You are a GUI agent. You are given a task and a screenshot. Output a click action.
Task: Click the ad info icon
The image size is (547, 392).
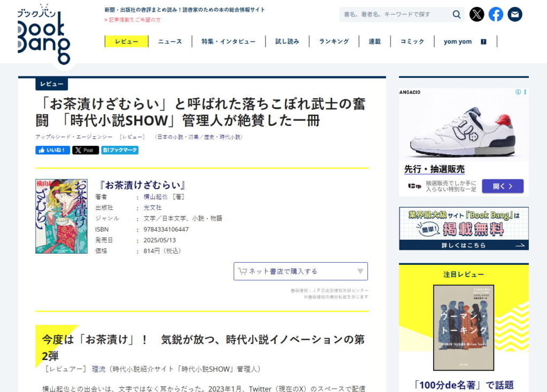(x=518, y=92)
